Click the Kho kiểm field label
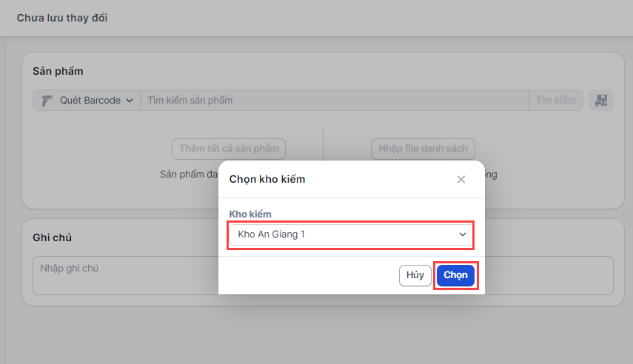This screenshot has width=633, height=364. tap(250, 215)
